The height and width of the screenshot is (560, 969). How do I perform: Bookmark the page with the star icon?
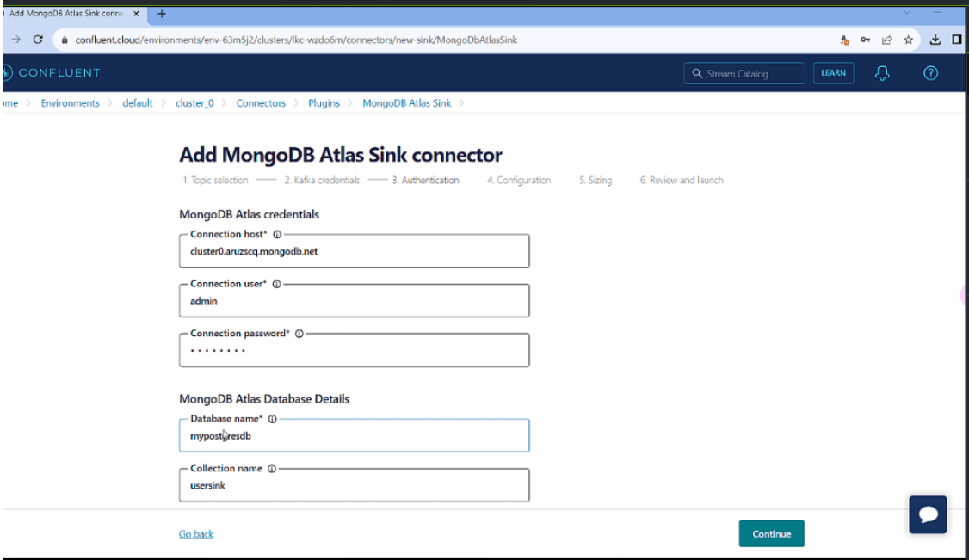click(908, 39)
